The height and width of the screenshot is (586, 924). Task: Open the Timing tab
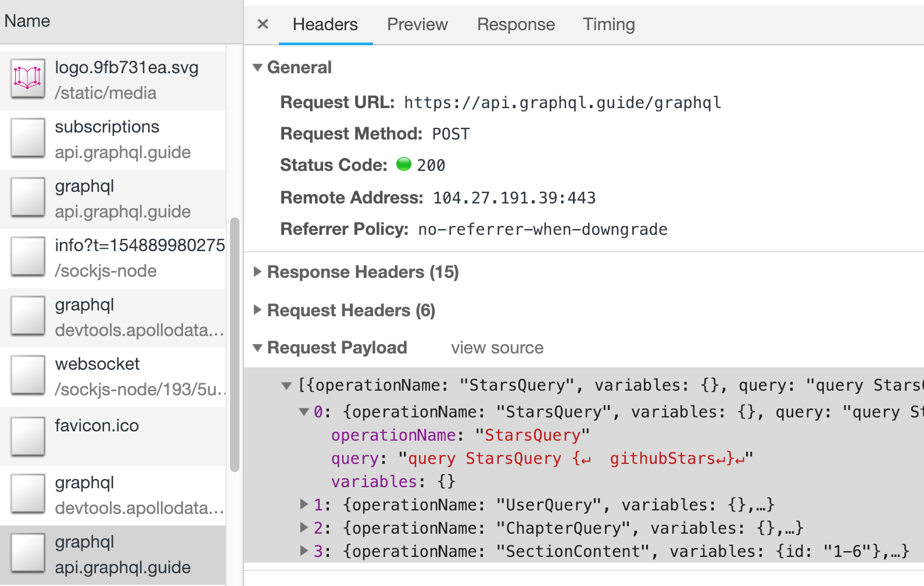(608, 24)
